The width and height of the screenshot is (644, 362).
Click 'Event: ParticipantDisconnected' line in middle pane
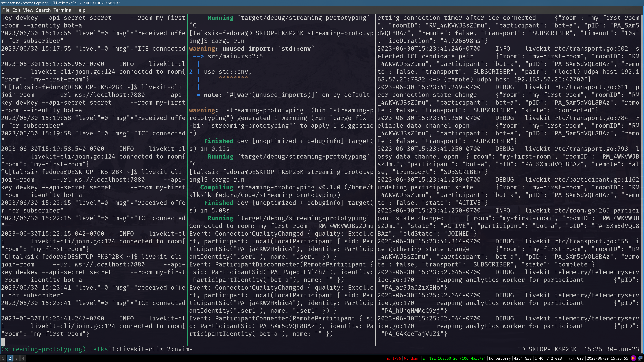281,272
